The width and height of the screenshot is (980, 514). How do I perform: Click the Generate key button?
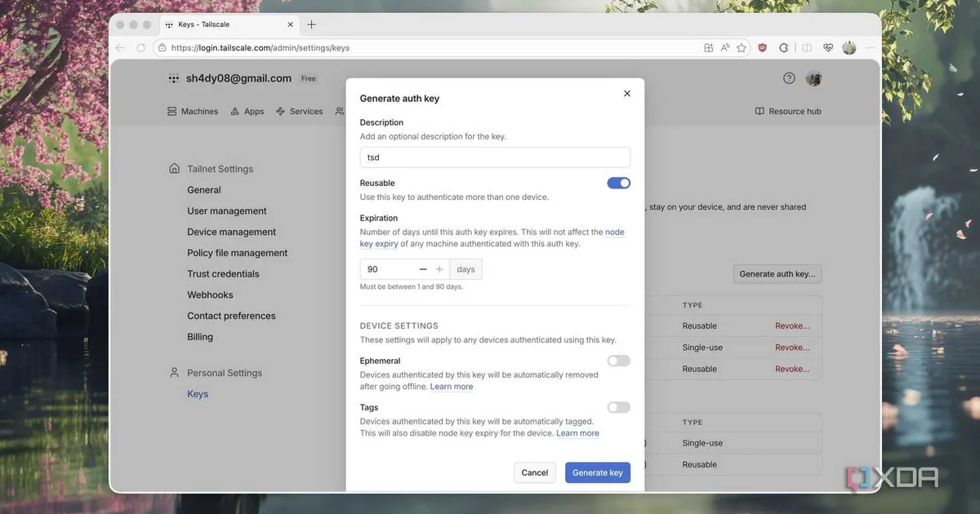[598, 472]
